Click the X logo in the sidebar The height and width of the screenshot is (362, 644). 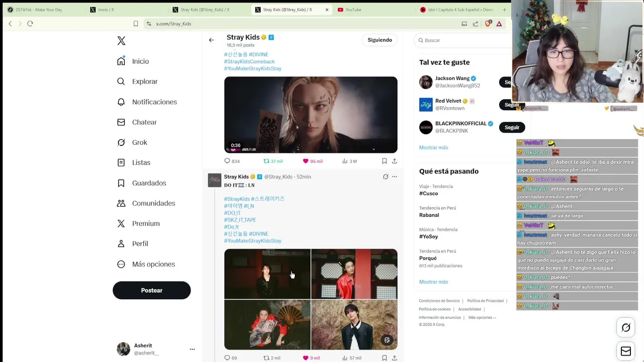pos(121,41)
